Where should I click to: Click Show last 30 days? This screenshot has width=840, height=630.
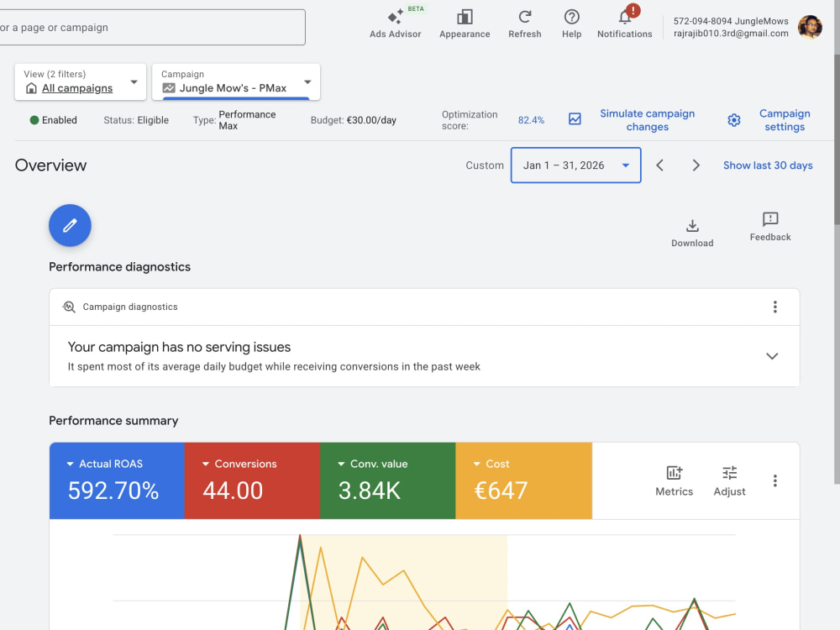(x=768, y=165)
